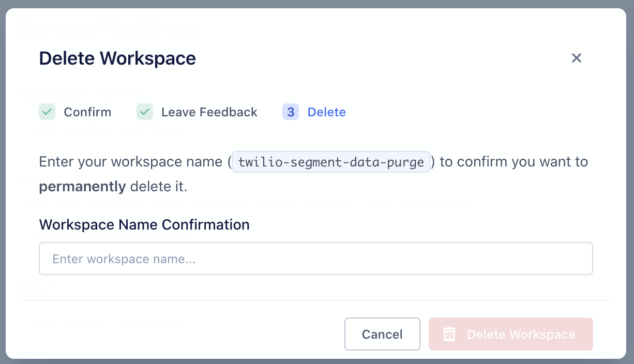Go back to the Confirm step
This screenshot has width=634, height=364.
click(87, 112)
